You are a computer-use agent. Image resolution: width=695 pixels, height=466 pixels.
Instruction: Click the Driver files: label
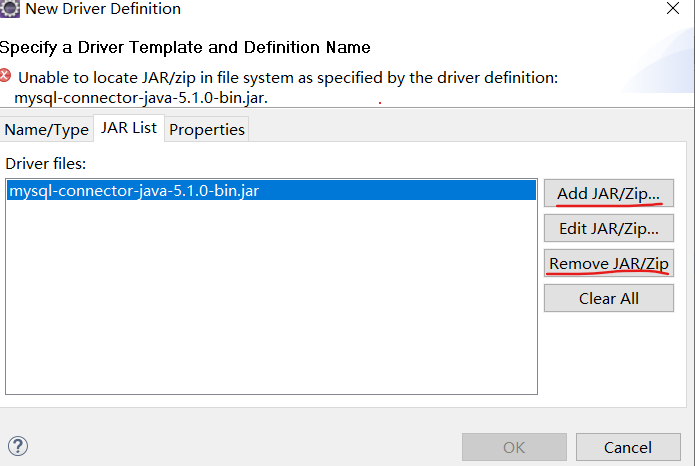tap(46, 164)
